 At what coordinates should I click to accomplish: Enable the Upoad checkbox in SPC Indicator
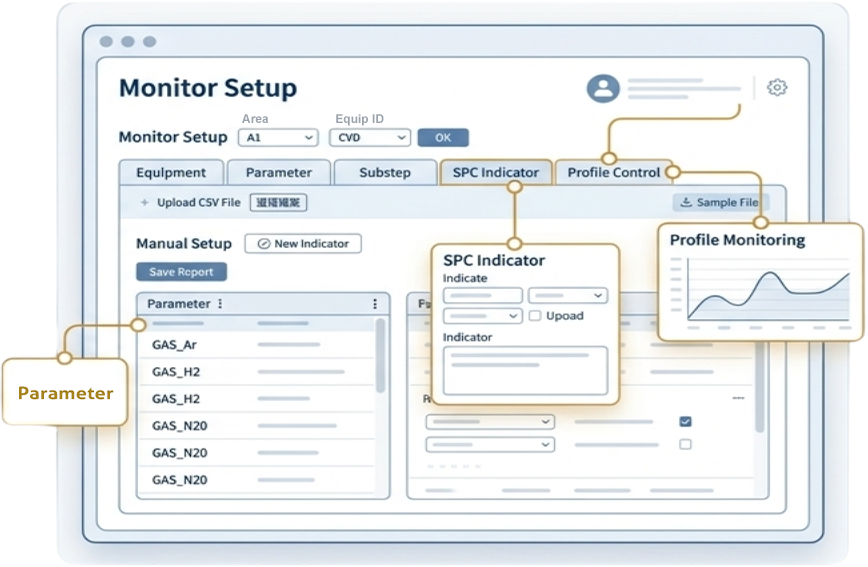coord(535,316)
